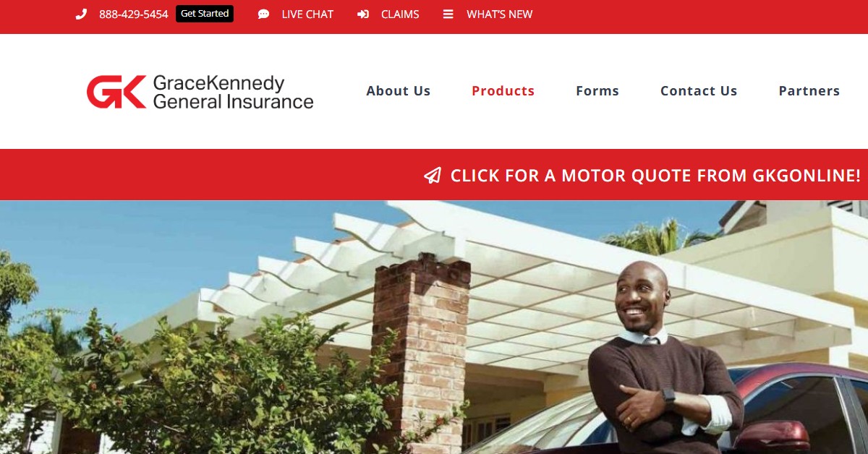Image resolution: width=868 pixels, height=454 pixels.
Task: Open WHAT'S NEW in top bar
Action: [500, 14]
